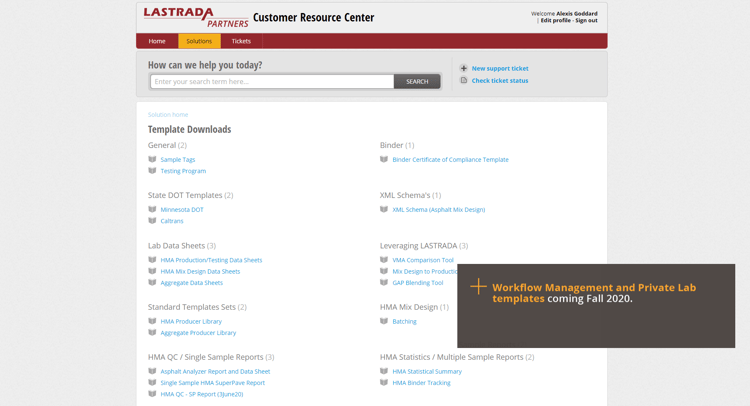Image resolution: width=750 pixels, height=406 pixels.
Task: Open the General folder heading
Action: click(x=167, y=145)
